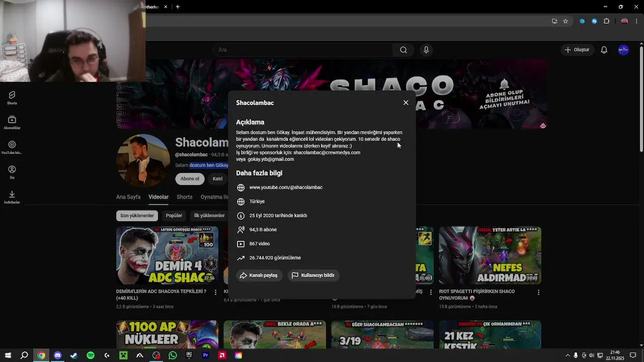The height and width of the screenshot is (362, 644).
Task: Select the Popüler filter chip
Action: (174, 216)
